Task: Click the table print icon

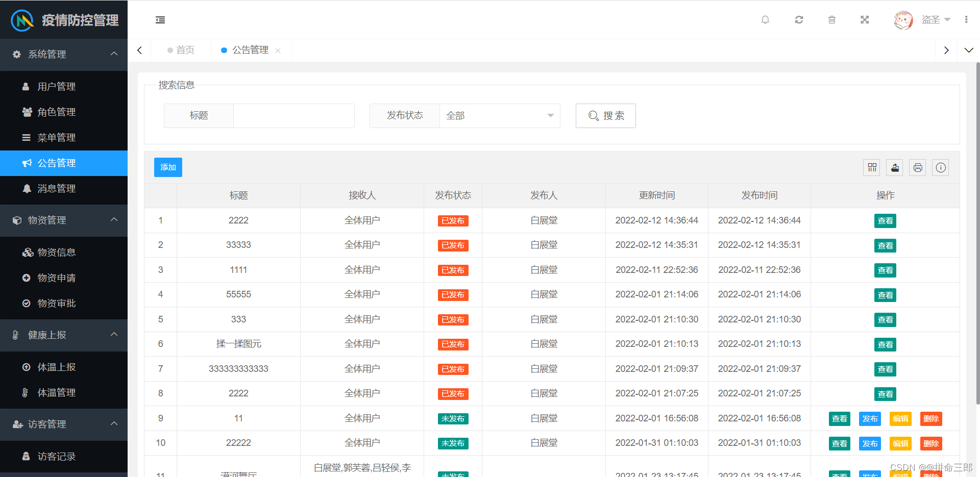Action: [918, 167]
